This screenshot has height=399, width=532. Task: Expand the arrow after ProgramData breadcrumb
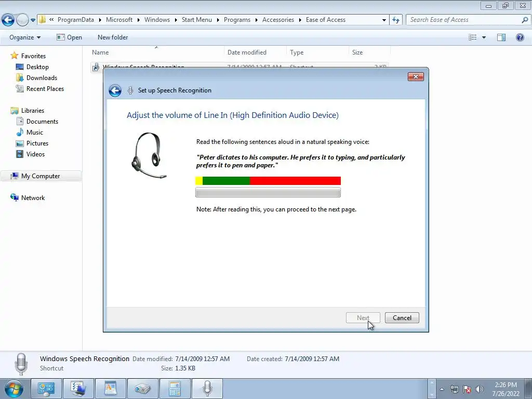pyautogui.click(x=100, y=20)
